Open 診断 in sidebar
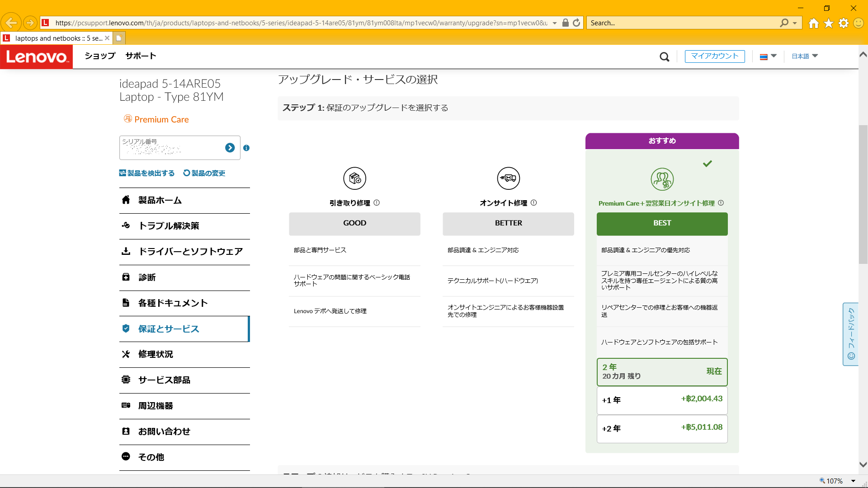Screen dimensions: 868x488 [184, 277]
